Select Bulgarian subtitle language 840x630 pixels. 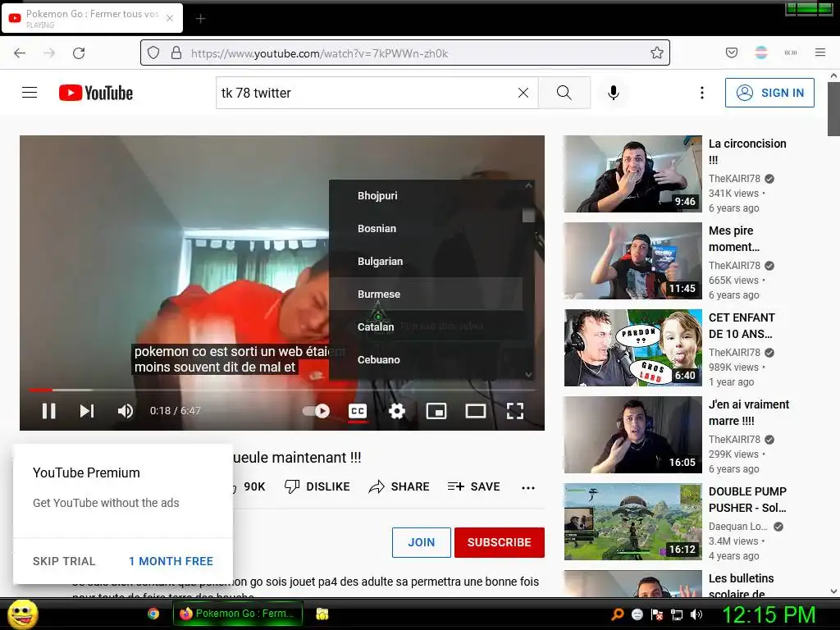coord(426,261)
